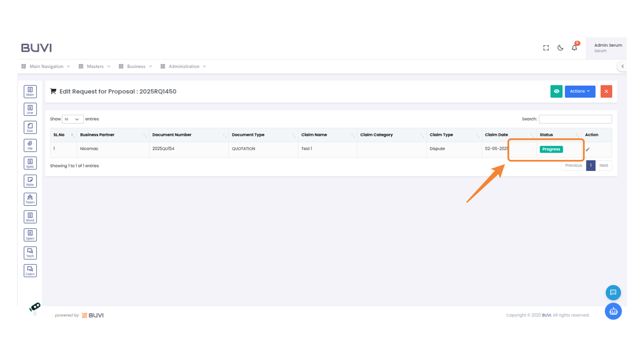This screenshot has height=362, width=644.
Task: Open the Team sidebar section
Action: tap(30, 199)
